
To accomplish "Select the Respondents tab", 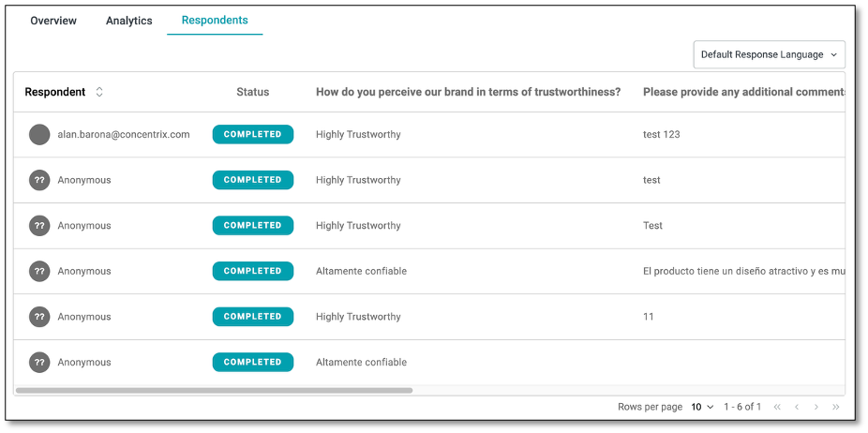I will click(215, 21).
